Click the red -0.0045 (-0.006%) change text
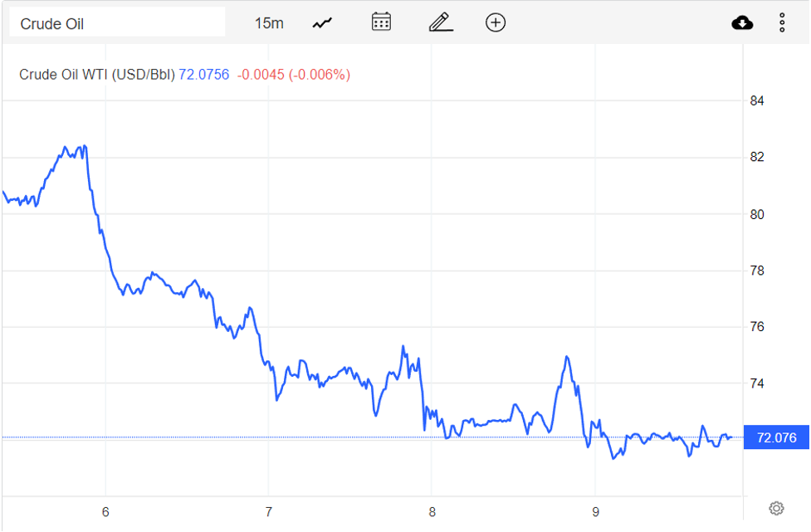Image resolution: width=811 pixels, height=532 pixels. coord(294,75)
